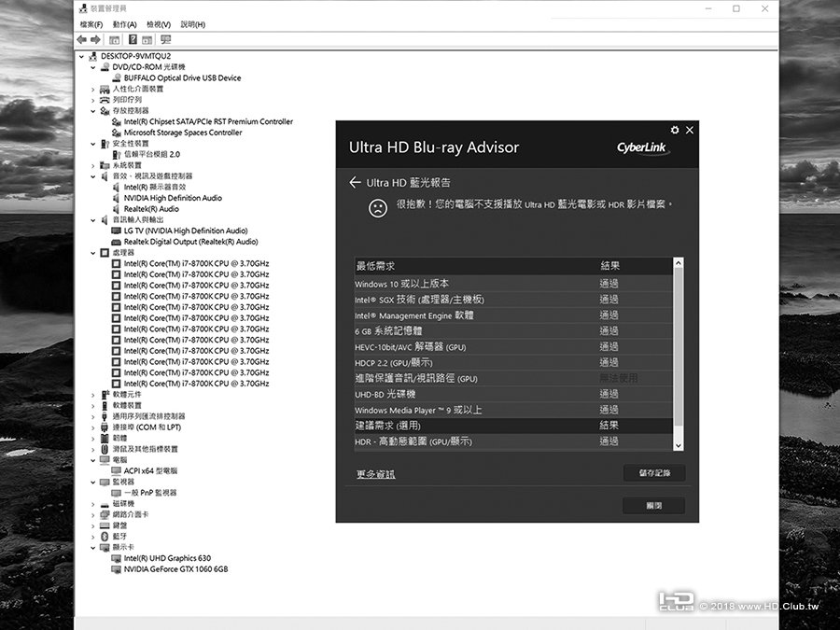This screenshot has width=840, height=630.
Task: Expand 人性化介面裝置 category
Action: 93,89
